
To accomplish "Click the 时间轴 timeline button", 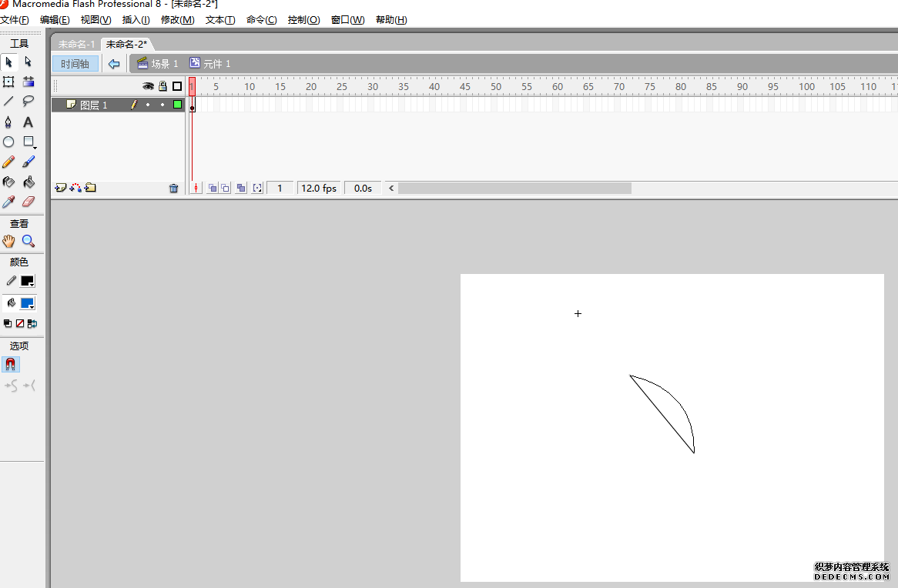I will coord(75,64).
